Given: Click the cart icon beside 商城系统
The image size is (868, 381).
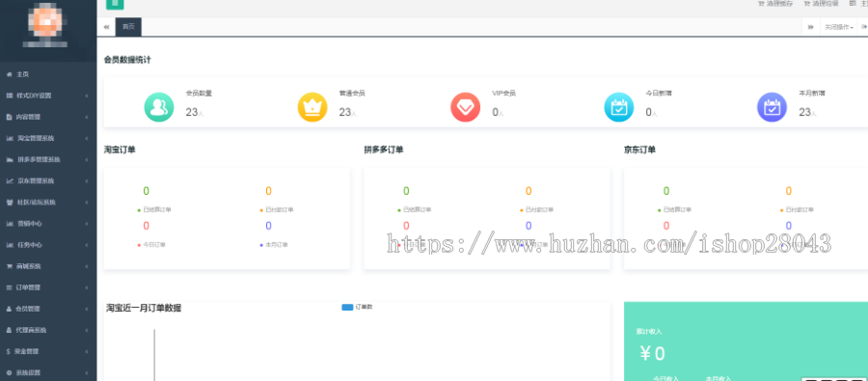Looking at the screenshot, I should point(10,266).
